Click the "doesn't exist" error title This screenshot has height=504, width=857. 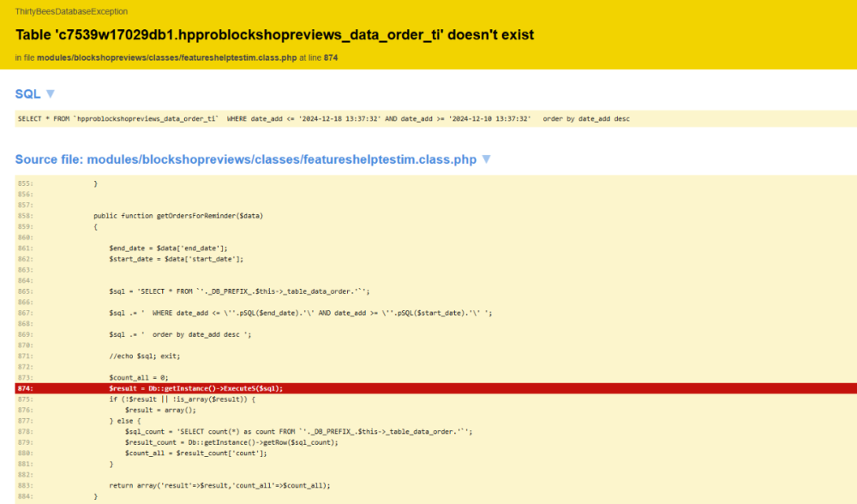(x=274, y=35)
